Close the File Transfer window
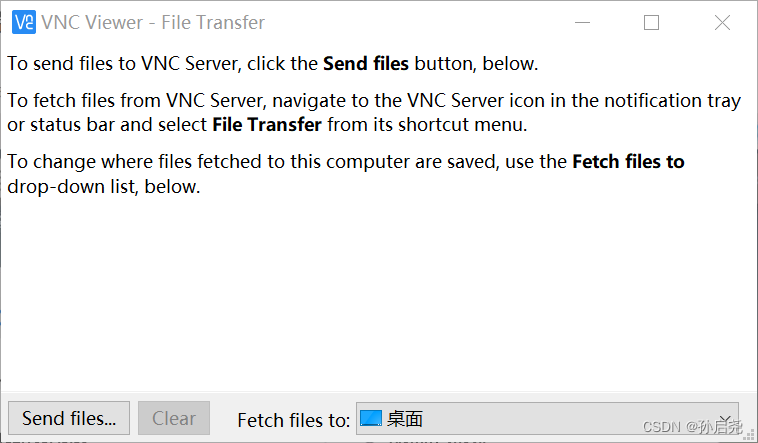Image resolution: width=758 pixels, height=443 pixels. [x=722, y=22]
